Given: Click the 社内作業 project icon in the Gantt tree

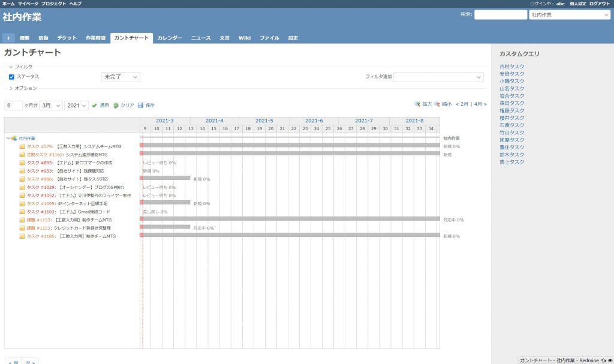Looking at the screenshot, I should pos(14,139).
